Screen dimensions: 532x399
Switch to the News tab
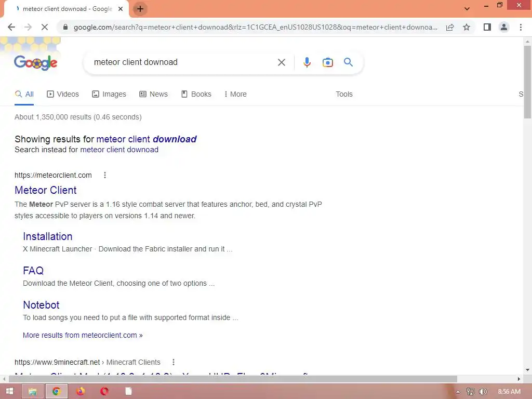coord(153,95)
